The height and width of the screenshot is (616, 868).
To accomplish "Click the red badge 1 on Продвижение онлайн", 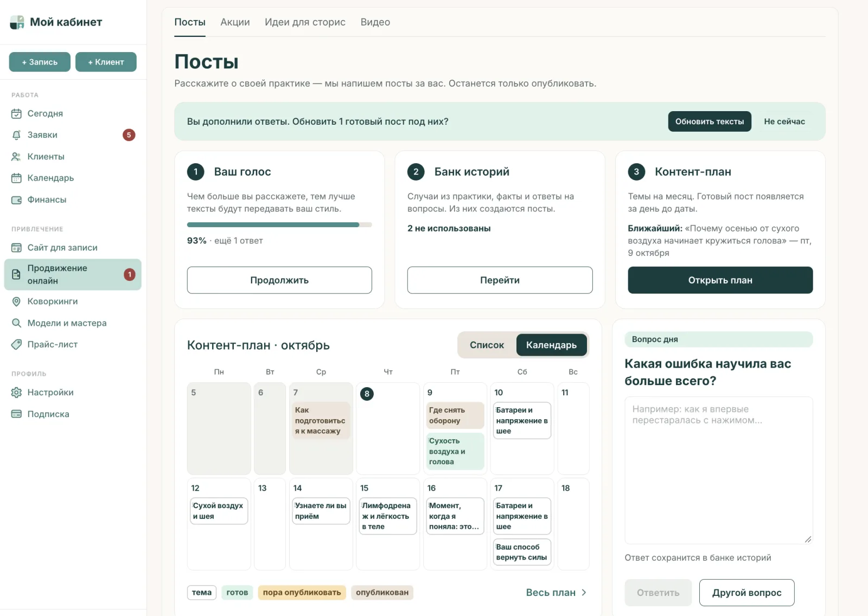I will tap(129, 274).
